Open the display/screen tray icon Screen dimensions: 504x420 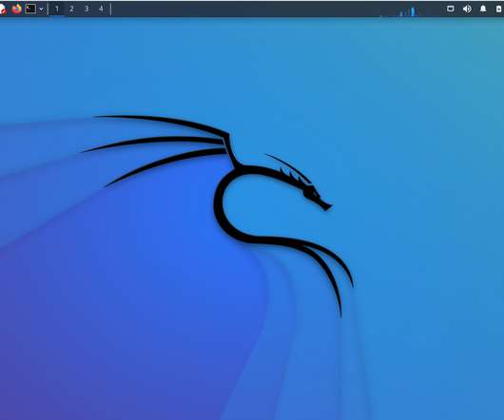point(451,9)
